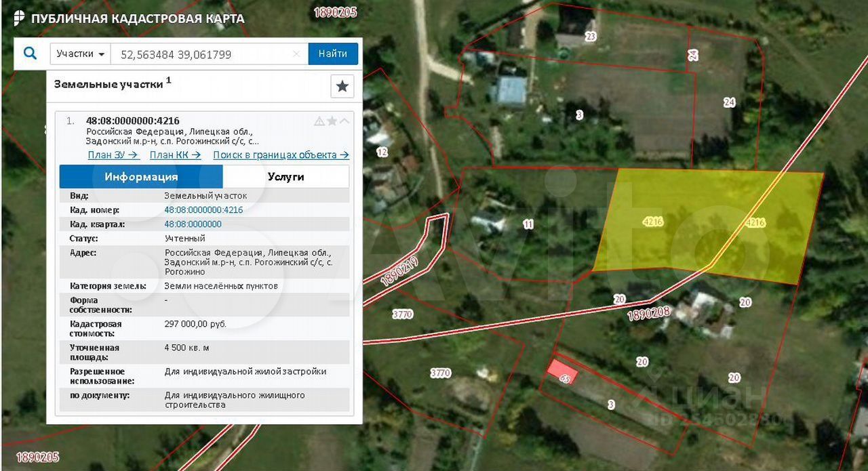Open cadastral quarter link 48:08:0000000
The height and width of the screenshot is (471, 868).
tap(193, 224)
